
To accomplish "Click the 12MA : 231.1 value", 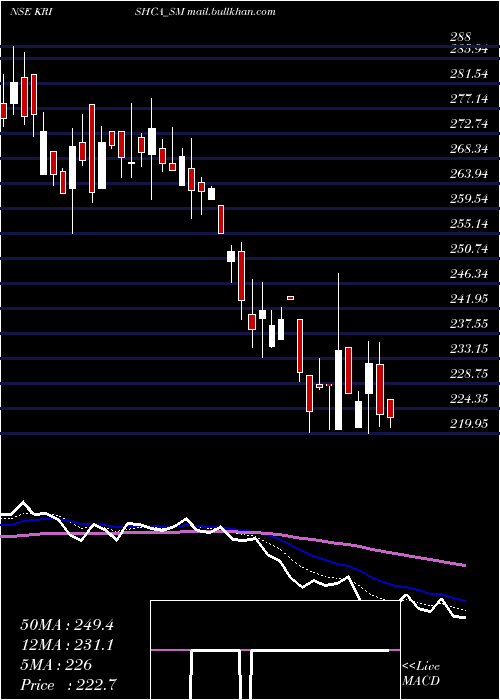I will click(x=67, y=645).
